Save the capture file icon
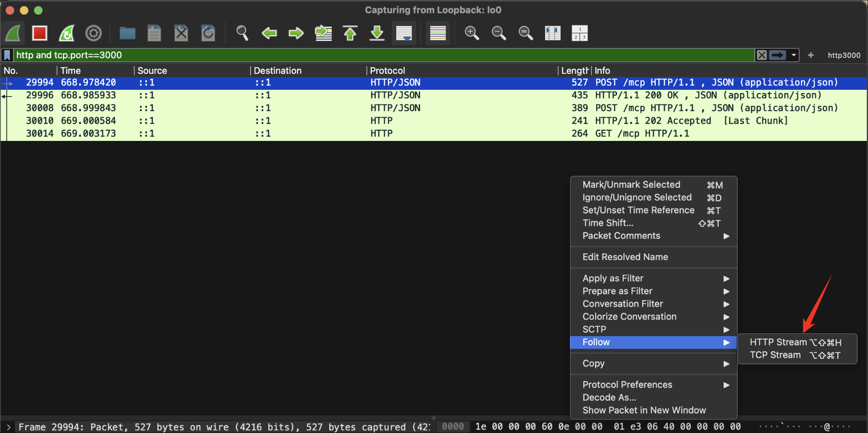The height and width of the screenshot is (433, 868). (x=154, y=33)
